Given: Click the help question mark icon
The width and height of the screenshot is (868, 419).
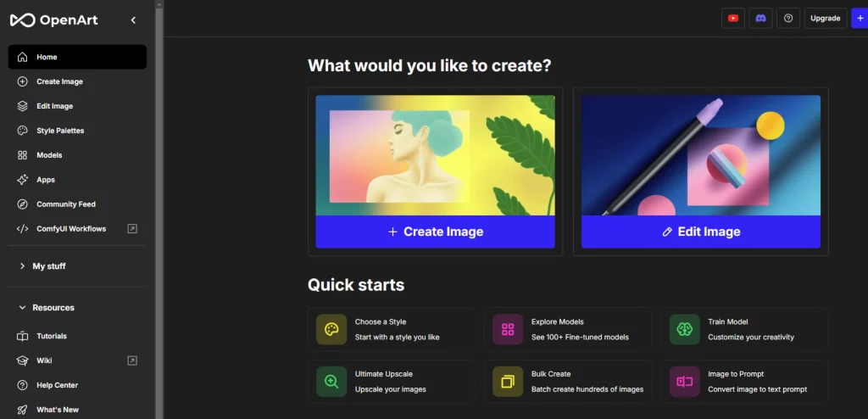Looking at the screenshot, I should (x=788, y=18).
